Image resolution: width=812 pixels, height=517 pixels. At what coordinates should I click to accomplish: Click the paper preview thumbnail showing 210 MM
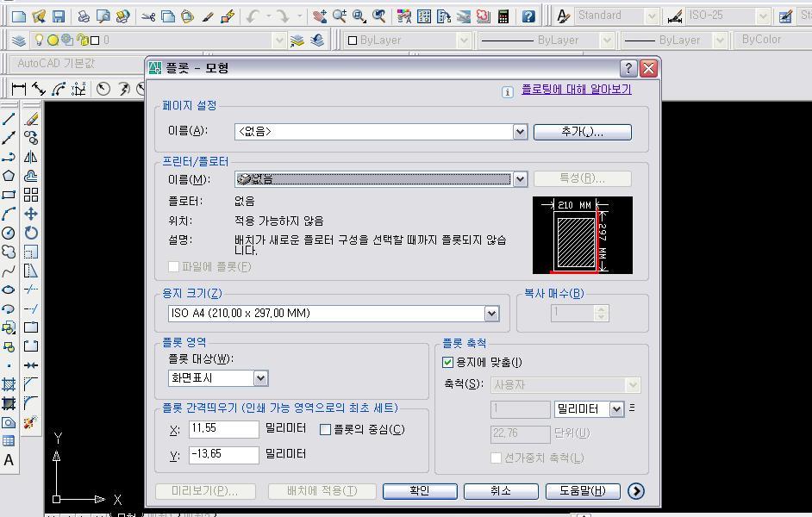click(583, 235)
